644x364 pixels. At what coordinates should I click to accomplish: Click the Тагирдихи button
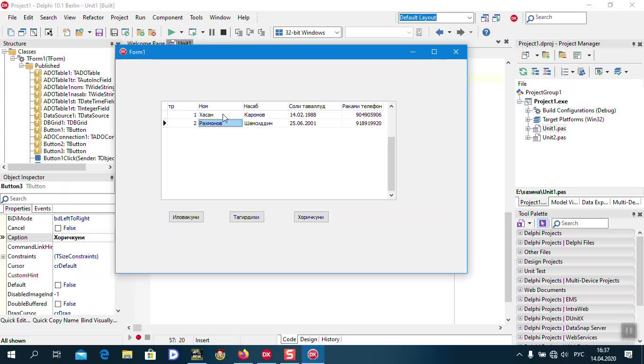(x=246, y=217)
